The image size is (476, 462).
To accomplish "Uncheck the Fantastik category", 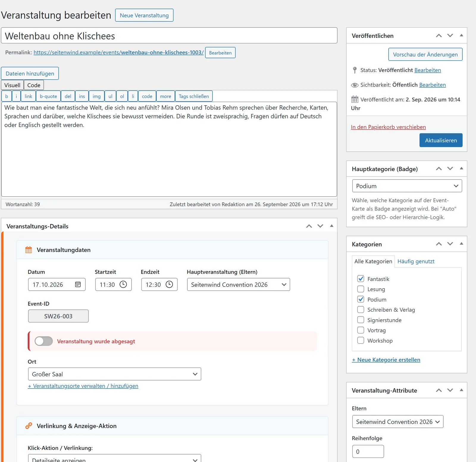I will 361,279.
